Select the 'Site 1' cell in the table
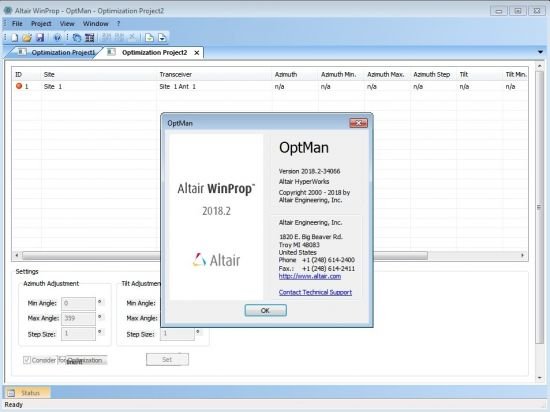Screen dimensions: 550x412 pyautogui.click(x=53, y=86)
